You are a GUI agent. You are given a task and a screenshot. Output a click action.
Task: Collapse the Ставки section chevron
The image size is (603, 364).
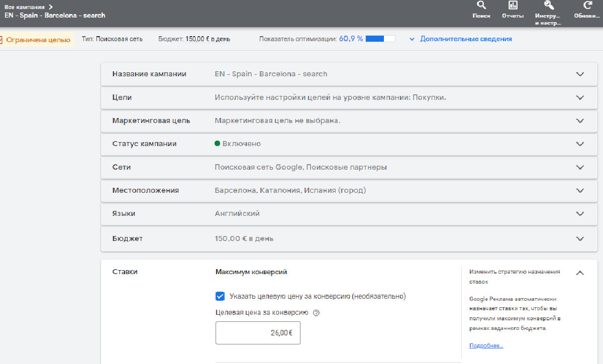[x=580, y=273]
